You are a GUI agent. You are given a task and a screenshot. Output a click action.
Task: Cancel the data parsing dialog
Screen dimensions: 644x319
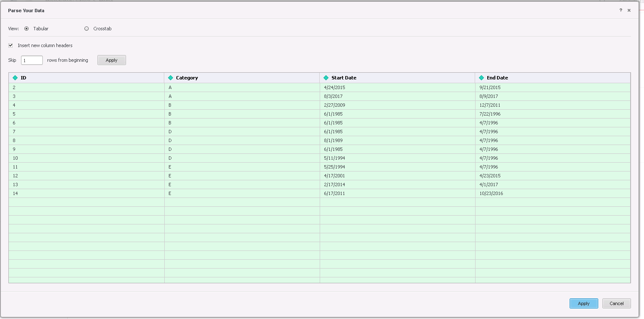(616, 303)
